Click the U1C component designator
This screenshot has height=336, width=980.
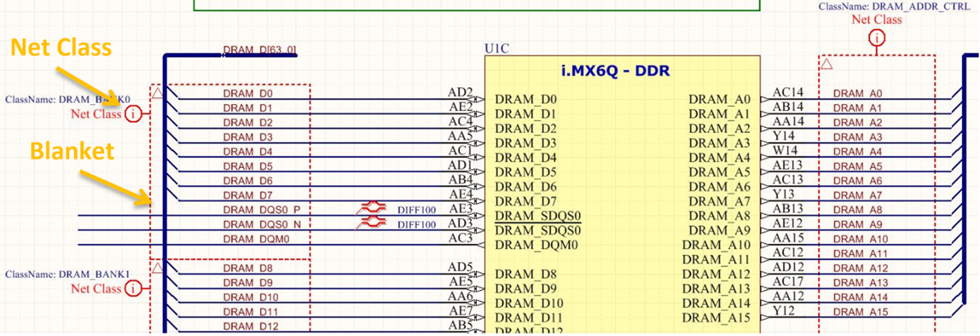497,49
